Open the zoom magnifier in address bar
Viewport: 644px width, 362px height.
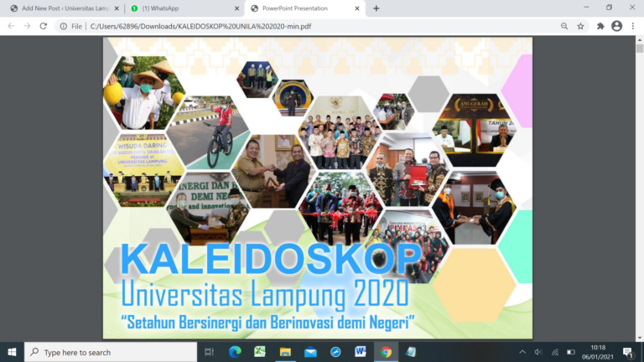(564, 26)
